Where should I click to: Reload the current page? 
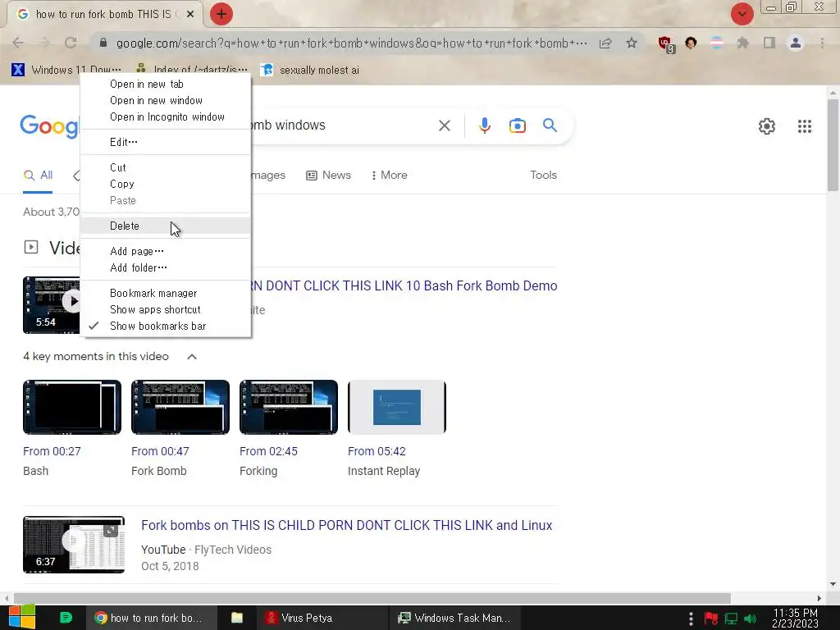pos(71,43)
